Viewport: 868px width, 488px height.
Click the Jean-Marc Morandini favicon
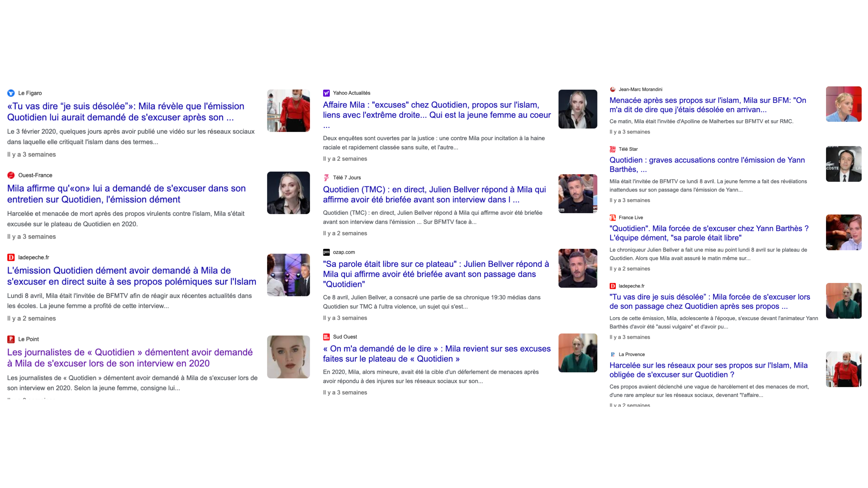613,89
